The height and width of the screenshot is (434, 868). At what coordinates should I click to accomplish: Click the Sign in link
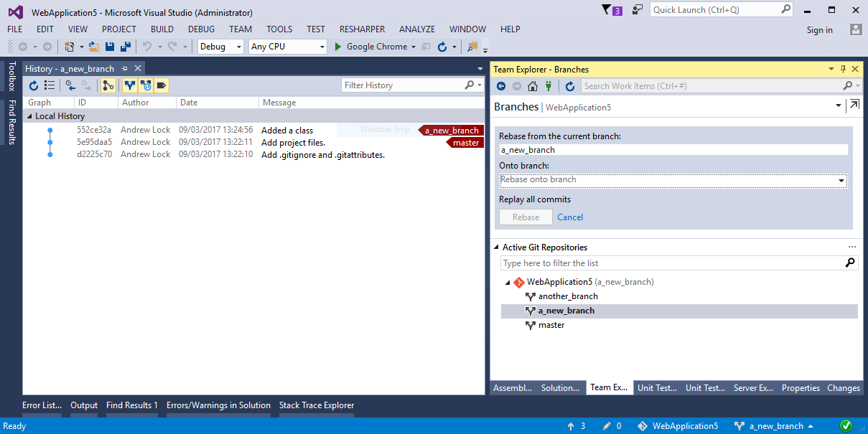[819, 29]
